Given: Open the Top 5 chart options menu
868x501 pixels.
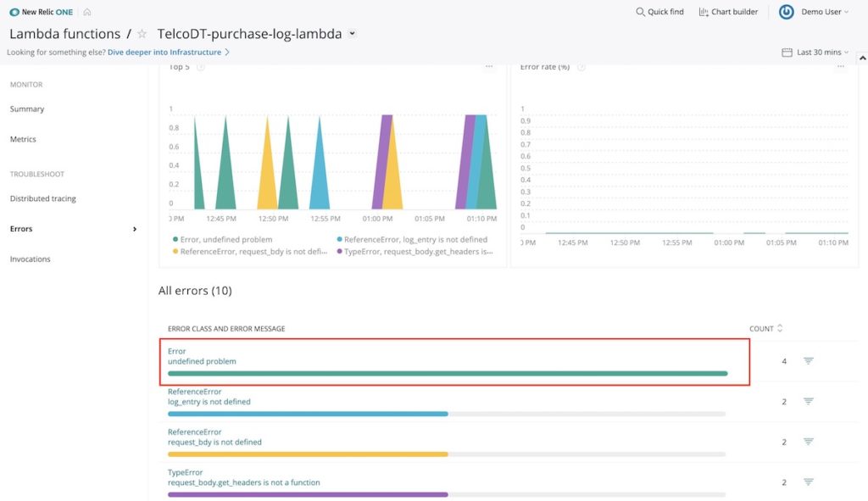Looking at the screenshot, I should tap(489, 66).
